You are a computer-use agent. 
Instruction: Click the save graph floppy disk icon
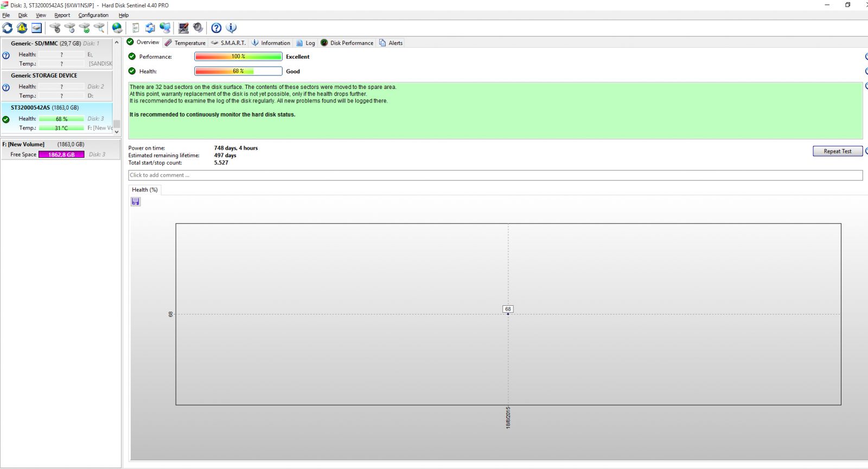pyautogui.click(x=136, y=202)
